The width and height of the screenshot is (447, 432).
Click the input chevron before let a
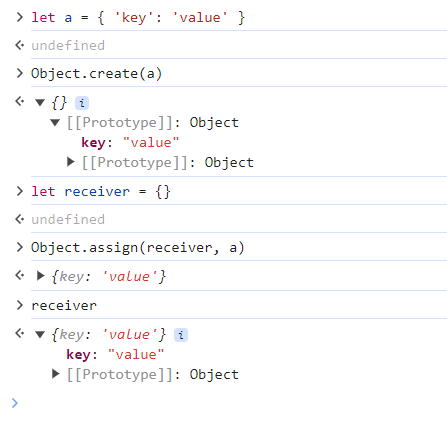[20, 17]
